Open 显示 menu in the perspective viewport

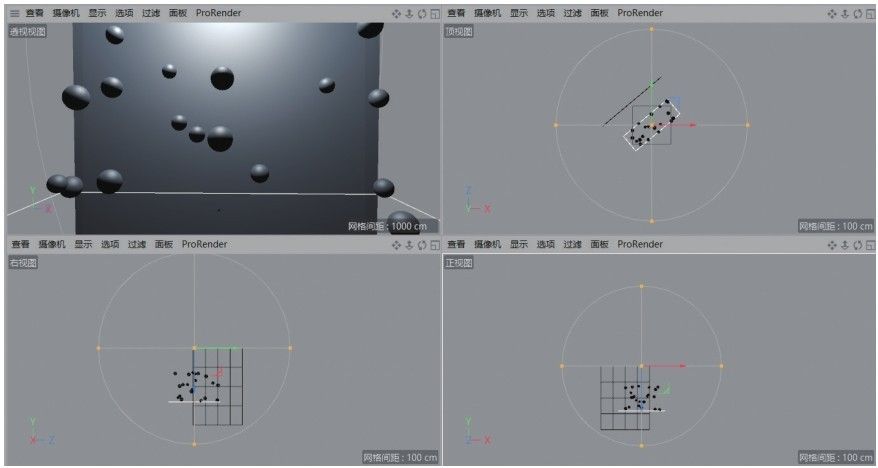[x=97, y=13]
